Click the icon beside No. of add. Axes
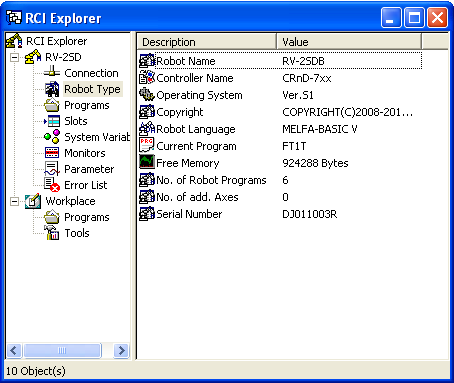Image resolution: width=454 pixels, height=383 pixels. tap(147, 197)
